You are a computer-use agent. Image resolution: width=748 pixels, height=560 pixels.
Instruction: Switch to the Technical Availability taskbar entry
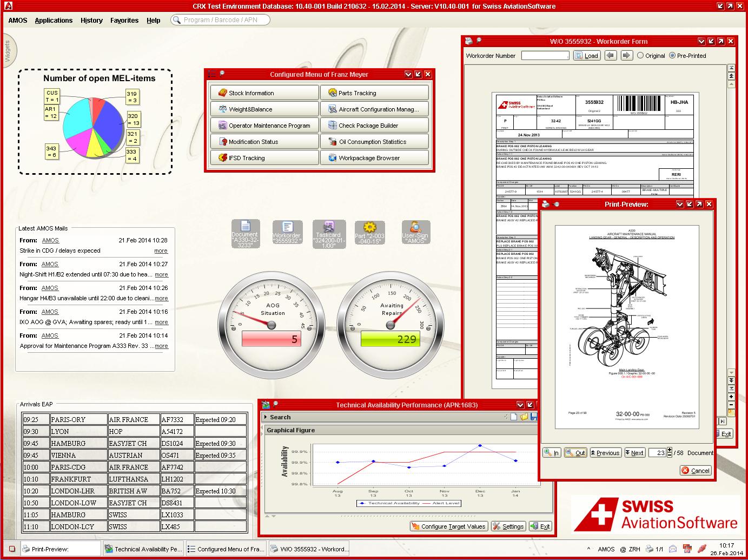coord(143,549)
